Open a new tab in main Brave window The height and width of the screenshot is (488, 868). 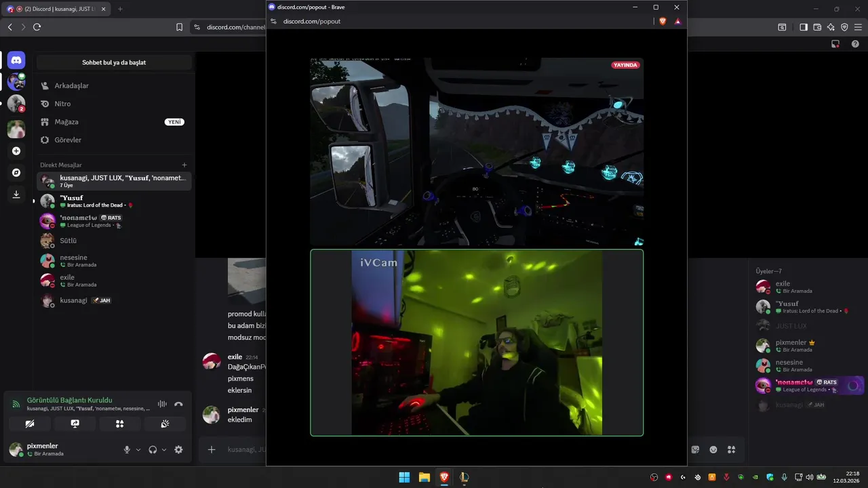[120, 9]
